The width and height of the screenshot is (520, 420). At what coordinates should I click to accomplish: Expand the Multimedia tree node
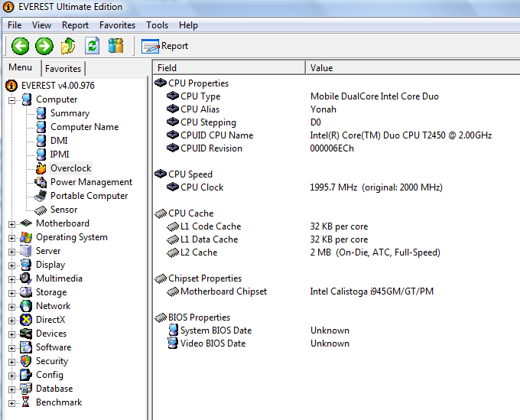[11, 279]
